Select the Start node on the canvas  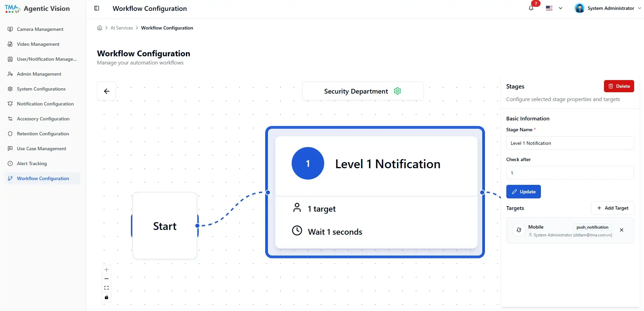(x=165, y=226)
